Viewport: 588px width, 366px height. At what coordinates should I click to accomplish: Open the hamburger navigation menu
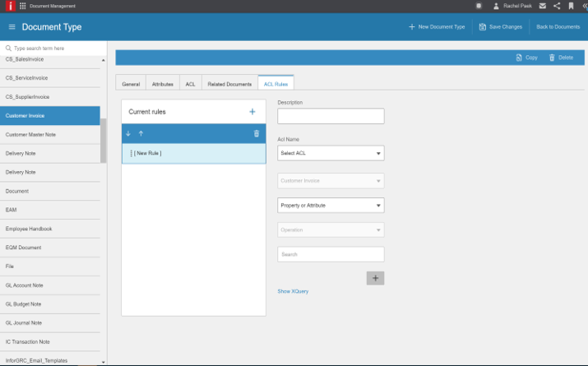[12, 27]
